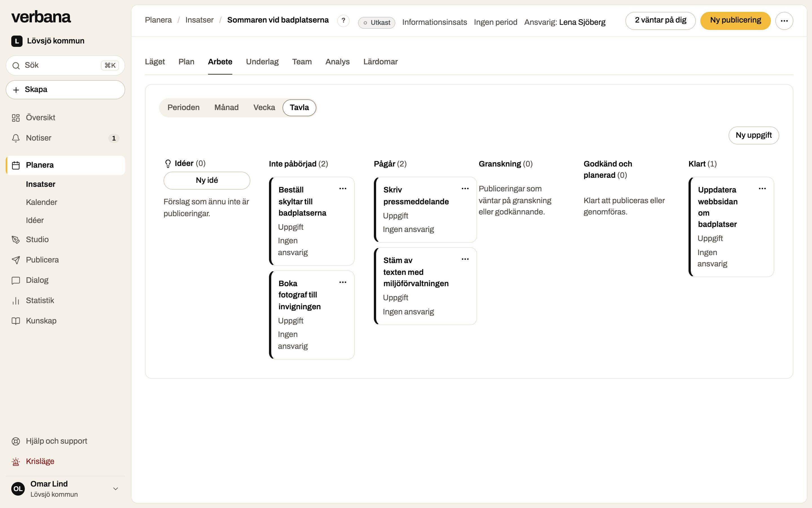This screenshot has height=508, width=812.
Task: Open Studio pen icon
Action: tap(16, 240)
